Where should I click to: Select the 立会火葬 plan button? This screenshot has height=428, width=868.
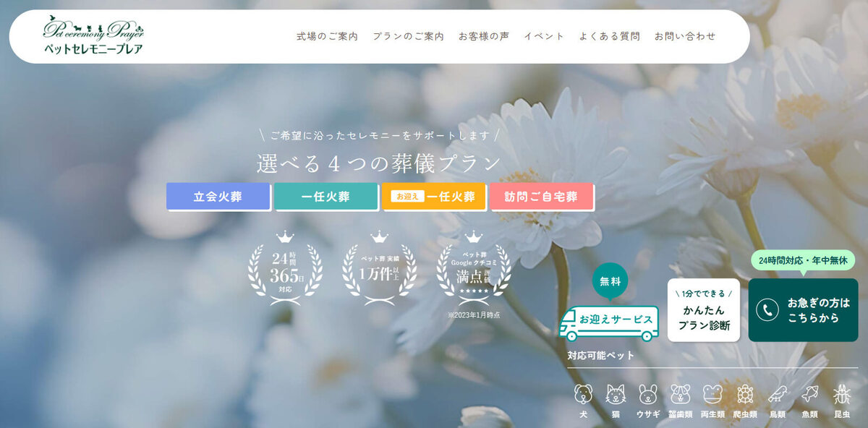pos(218,197)
